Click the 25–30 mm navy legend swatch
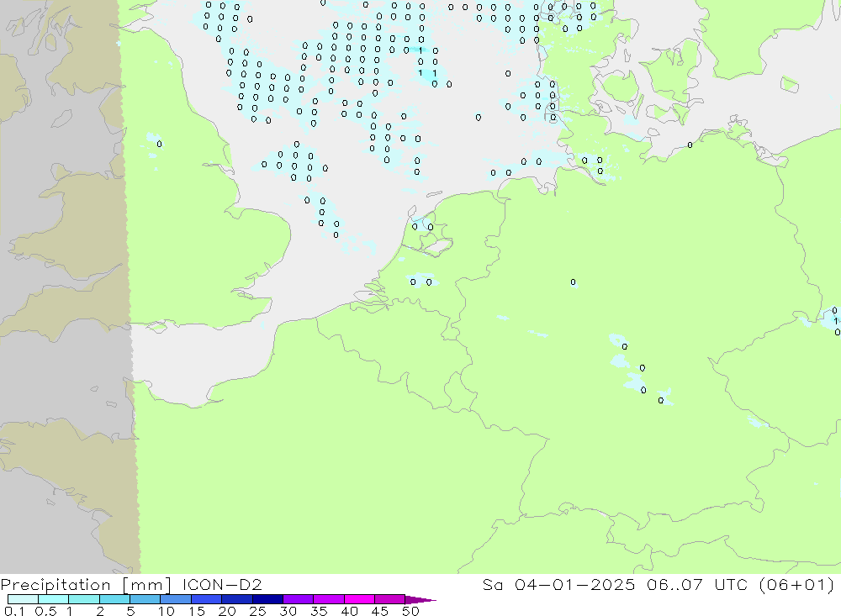The width and height of the screenshot is (841, 616). 267,599
